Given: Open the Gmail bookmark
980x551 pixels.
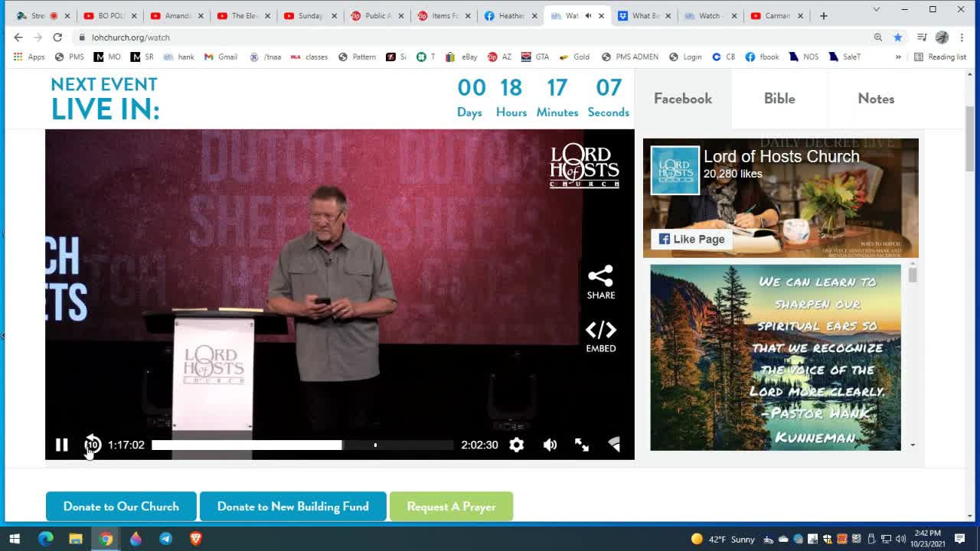Looking at the screenshot, I should pyautogui.click(x=220, y=57).
